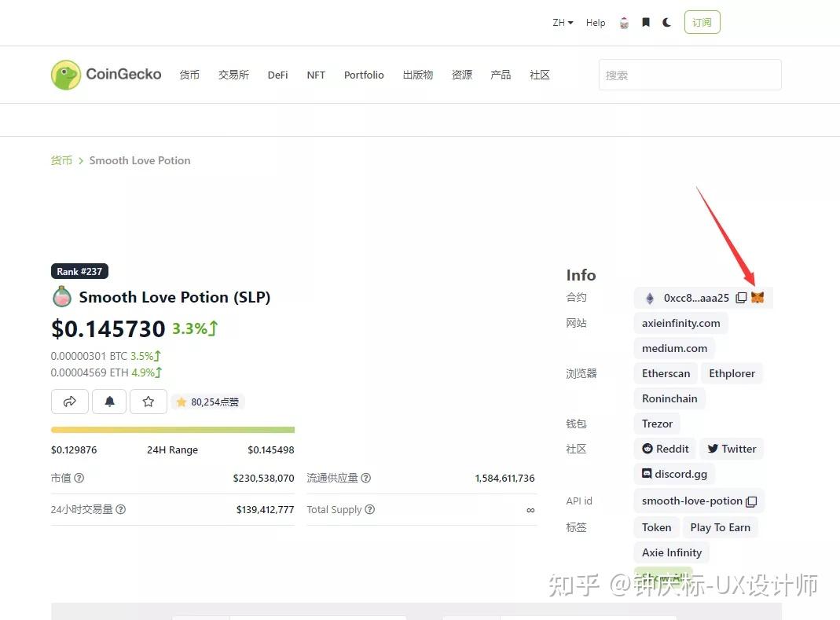Click the Help link
840x620 pixels.
click(595, 23)
